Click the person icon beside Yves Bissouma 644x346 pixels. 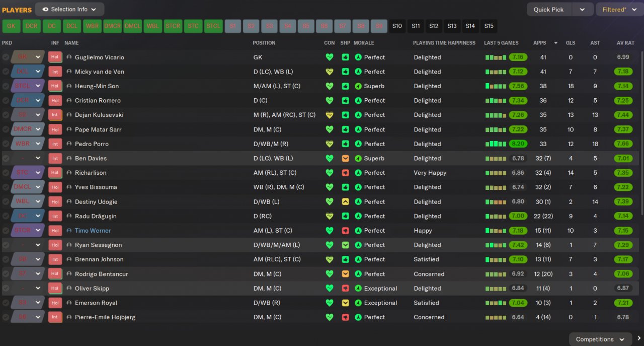click(x=69, y=187)
